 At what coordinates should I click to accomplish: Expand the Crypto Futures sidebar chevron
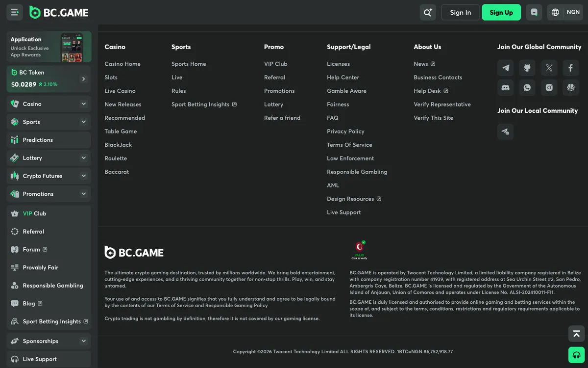tap(83, 176)
